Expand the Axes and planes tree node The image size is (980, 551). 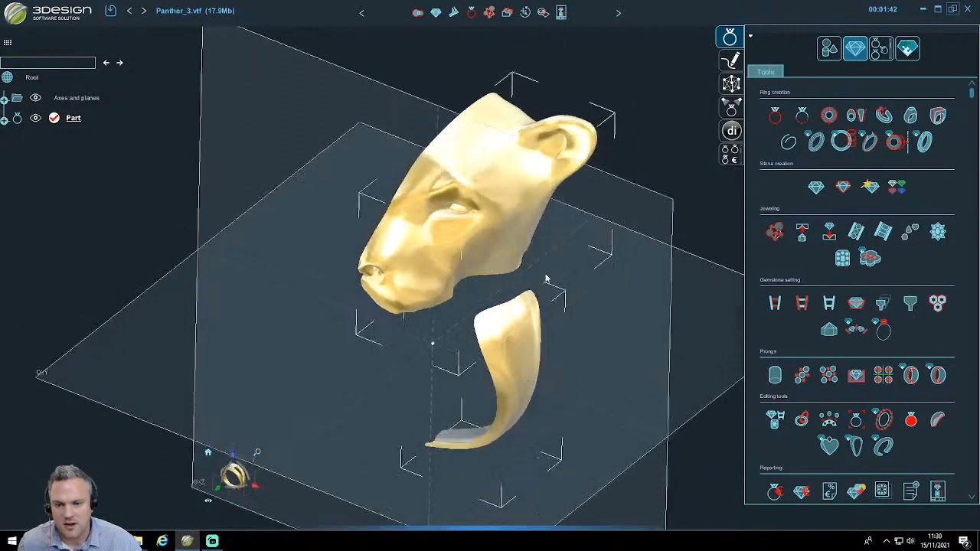[5, 99]
